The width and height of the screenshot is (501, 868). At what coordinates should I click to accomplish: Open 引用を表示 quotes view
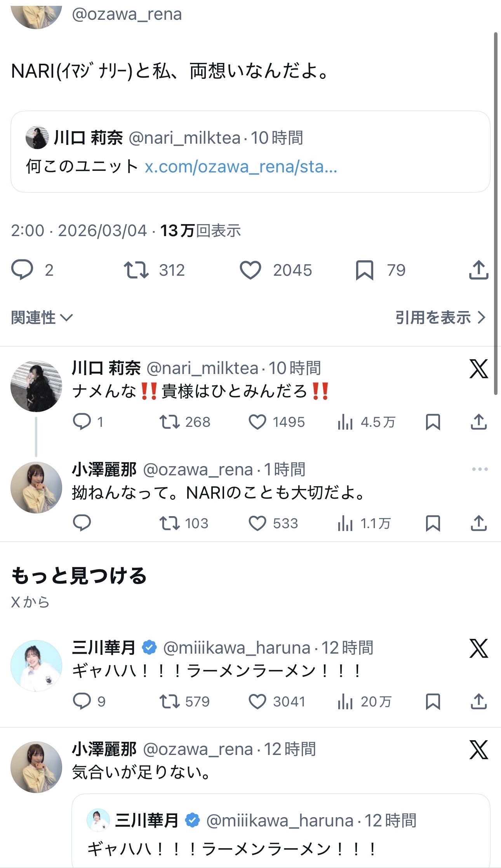point(440,318)
